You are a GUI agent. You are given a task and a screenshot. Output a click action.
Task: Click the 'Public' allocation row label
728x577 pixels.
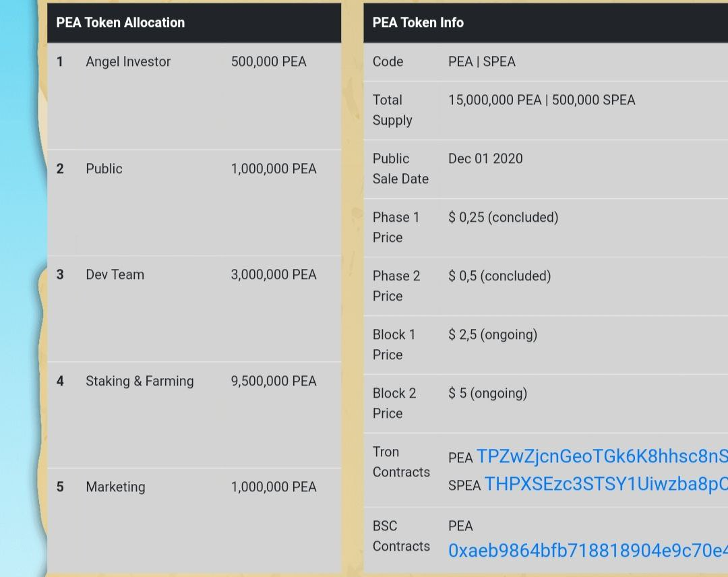[x=104, y=169]
